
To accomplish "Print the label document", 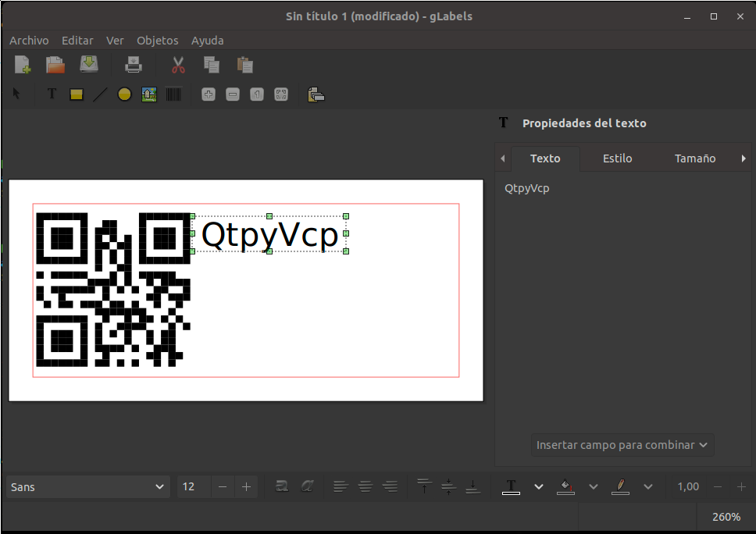I will coord(134,65).
